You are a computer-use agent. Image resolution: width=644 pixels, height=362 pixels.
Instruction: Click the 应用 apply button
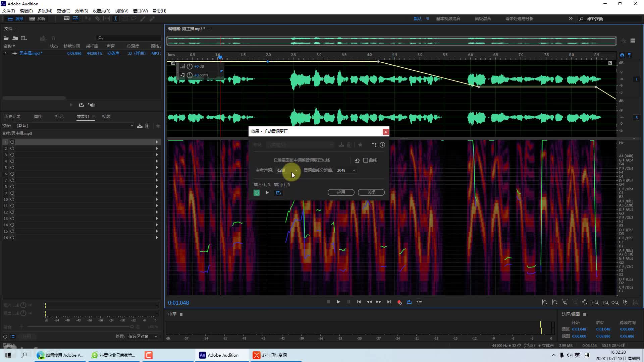(341, 192)
